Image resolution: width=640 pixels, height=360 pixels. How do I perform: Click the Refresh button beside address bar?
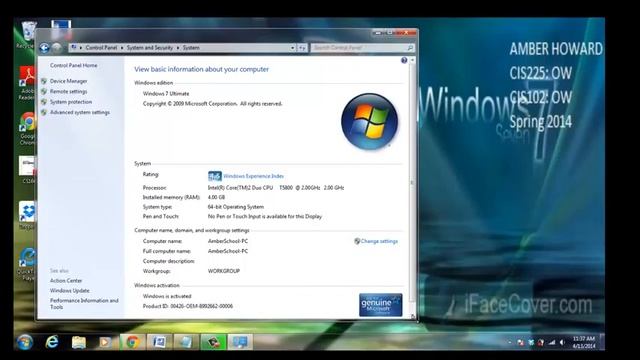(302, 48)
